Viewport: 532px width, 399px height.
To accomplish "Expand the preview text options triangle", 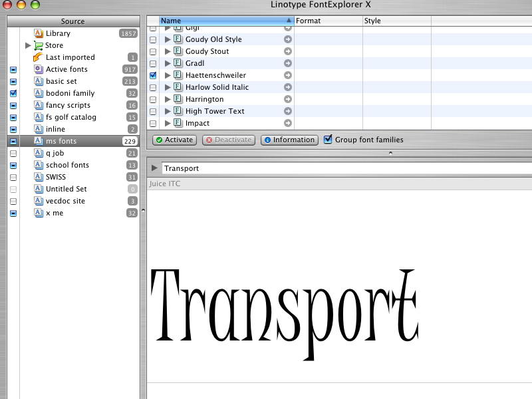I will pyautogui.click(x=154, y=168).
